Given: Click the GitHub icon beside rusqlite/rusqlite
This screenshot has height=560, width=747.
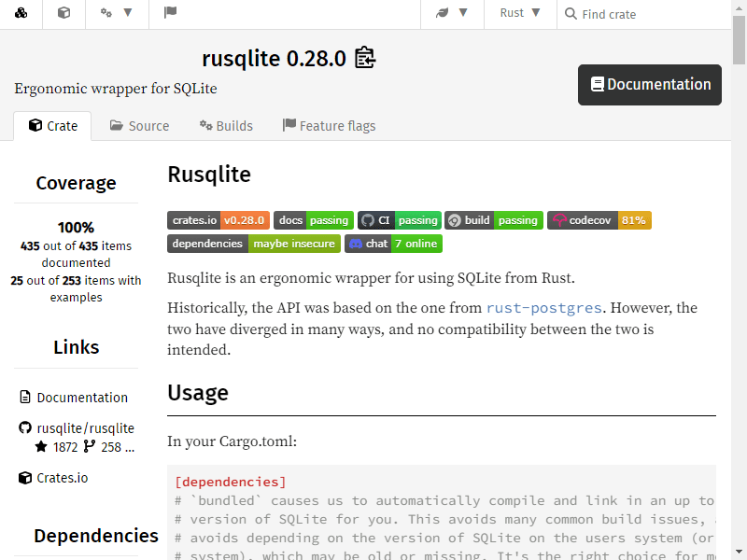Looking at the screenshot, I should click(x=25, y=427).
